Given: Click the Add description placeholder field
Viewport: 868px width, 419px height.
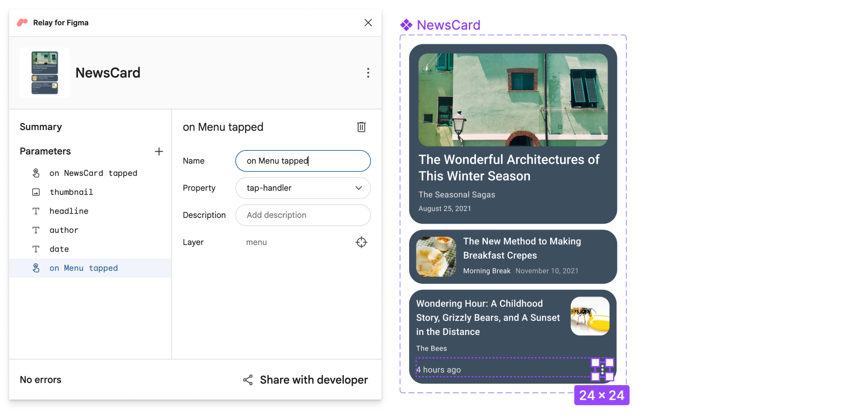Looking at the screenshot, I should click(304, 215).
